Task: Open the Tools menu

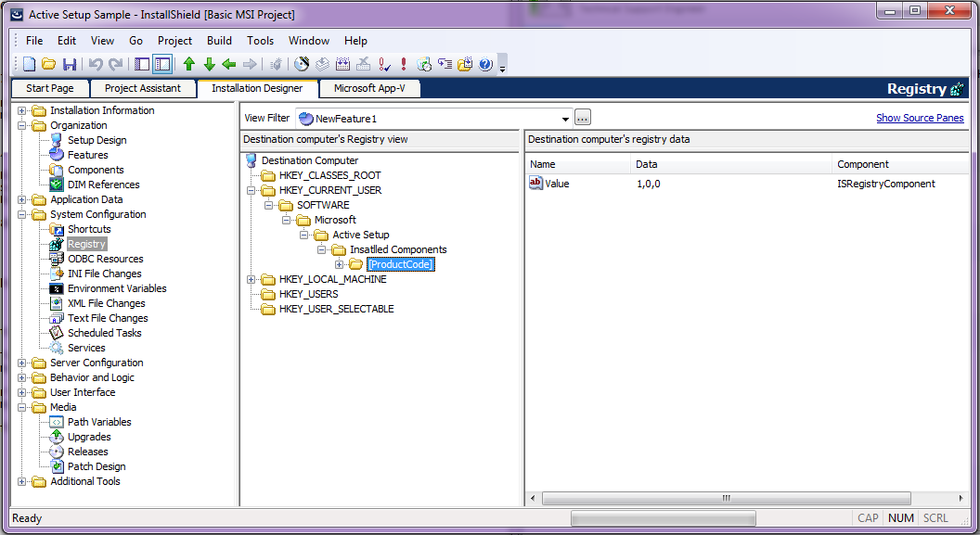Action: (x=261, y=41)
